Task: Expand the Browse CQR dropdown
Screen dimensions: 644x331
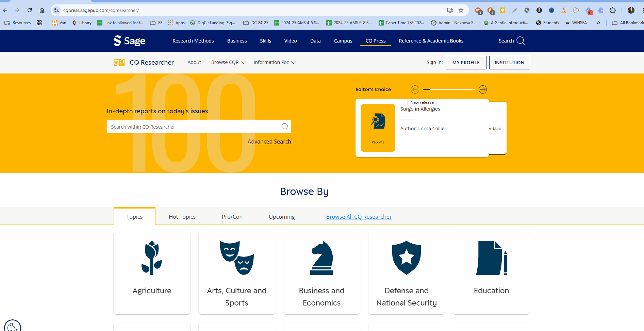Action: 229,62
